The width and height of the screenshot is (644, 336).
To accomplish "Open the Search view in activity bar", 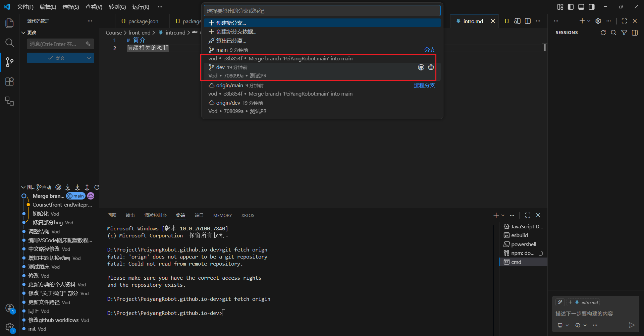I will click(x=10, y=43).
